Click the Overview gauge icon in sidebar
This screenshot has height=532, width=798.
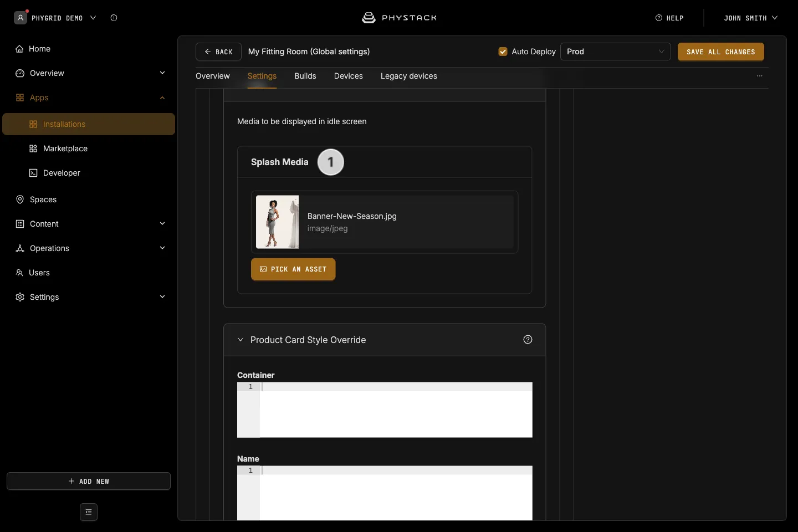coord(20,73)
